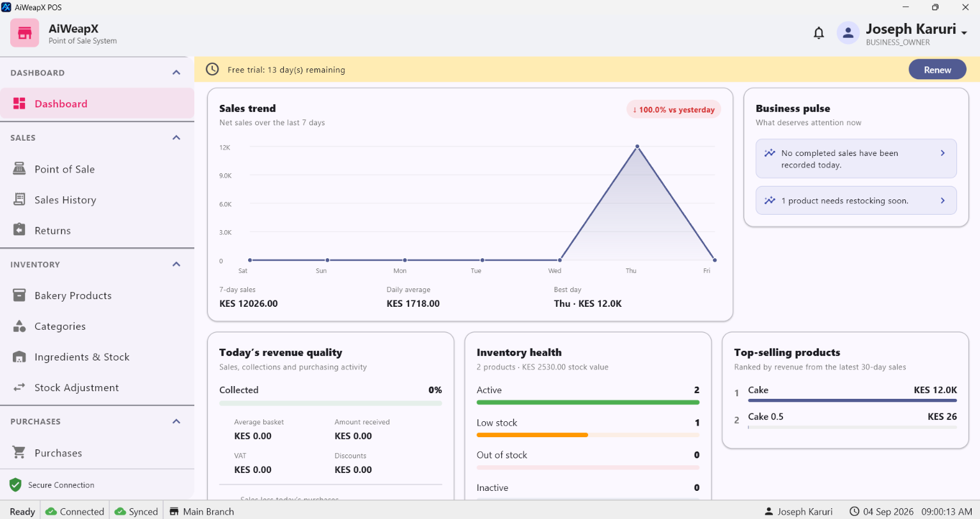Click the Categories shapes icon

coord(19,326)
